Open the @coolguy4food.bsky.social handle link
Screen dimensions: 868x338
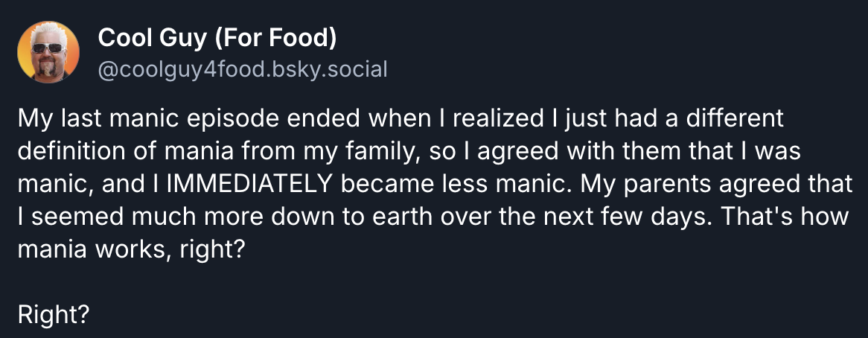pos(243,70)
